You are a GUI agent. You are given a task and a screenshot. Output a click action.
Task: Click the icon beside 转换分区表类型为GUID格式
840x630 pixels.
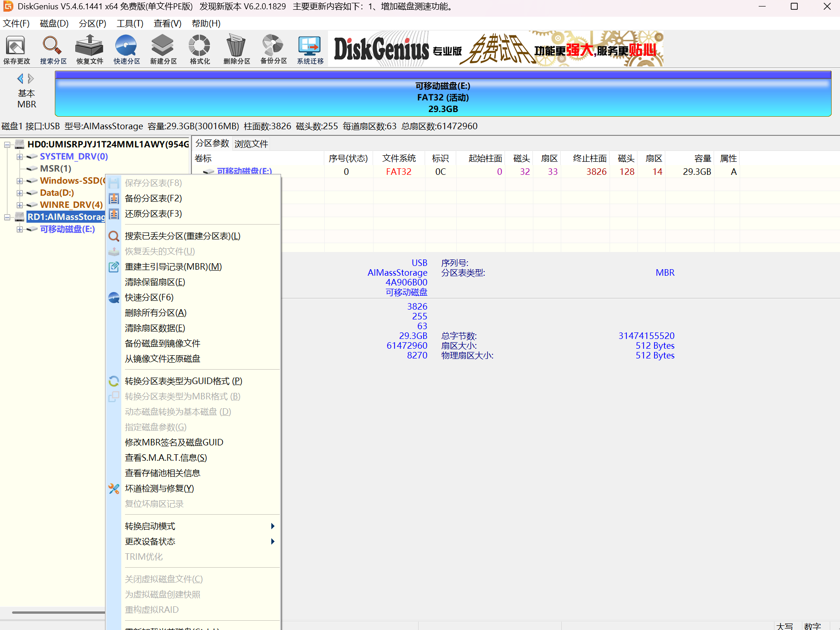point(114,381)
